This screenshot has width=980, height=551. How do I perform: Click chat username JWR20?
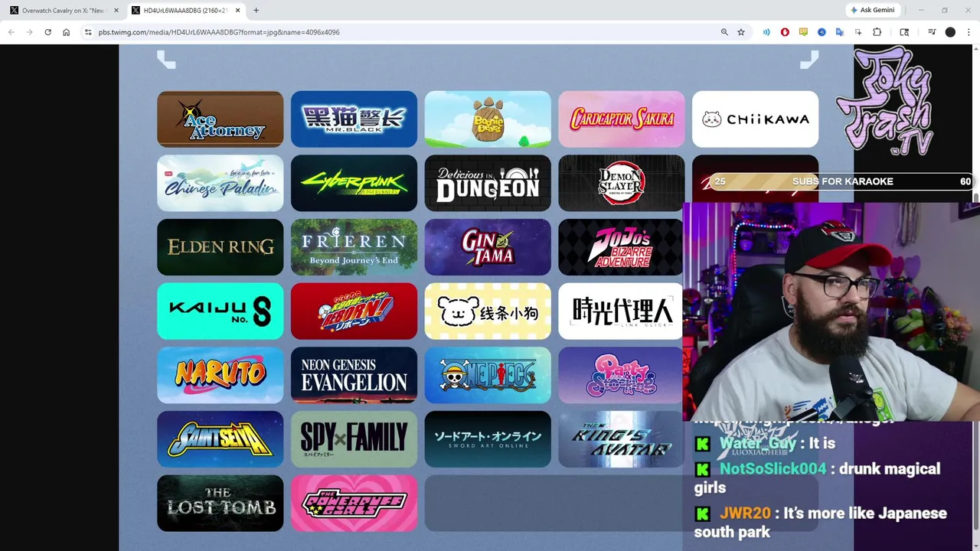746,513
